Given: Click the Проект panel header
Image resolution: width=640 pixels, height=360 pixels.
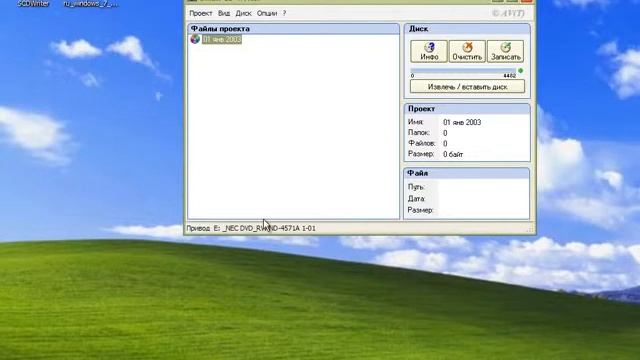Looking at the screenshot, I should (467, 109).
